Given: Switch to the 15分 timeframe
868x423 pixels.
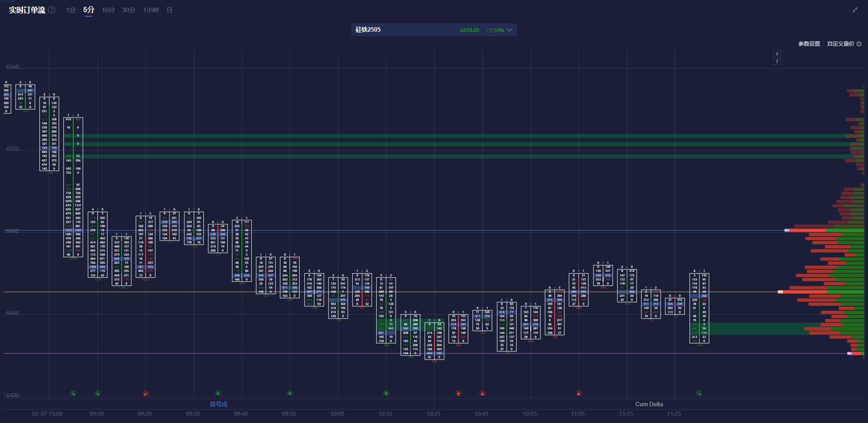Looking at the screenshot, I should [108, 10].
